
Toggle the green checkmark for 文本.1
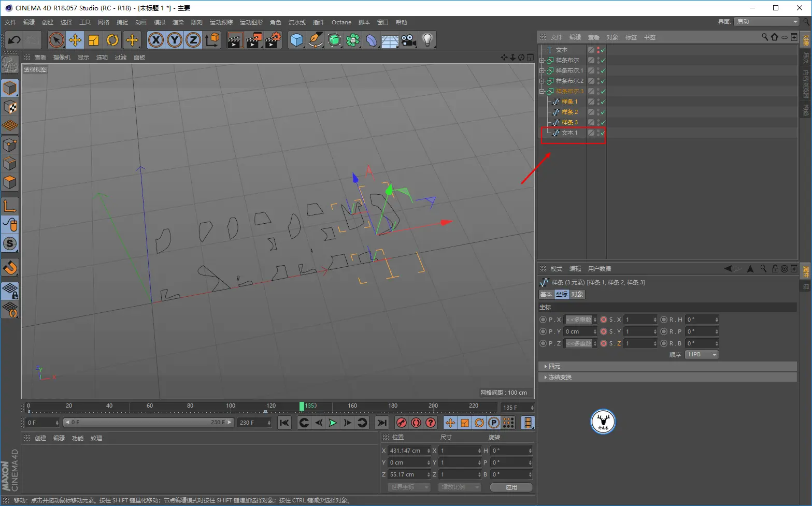click(x=603, y=133)
